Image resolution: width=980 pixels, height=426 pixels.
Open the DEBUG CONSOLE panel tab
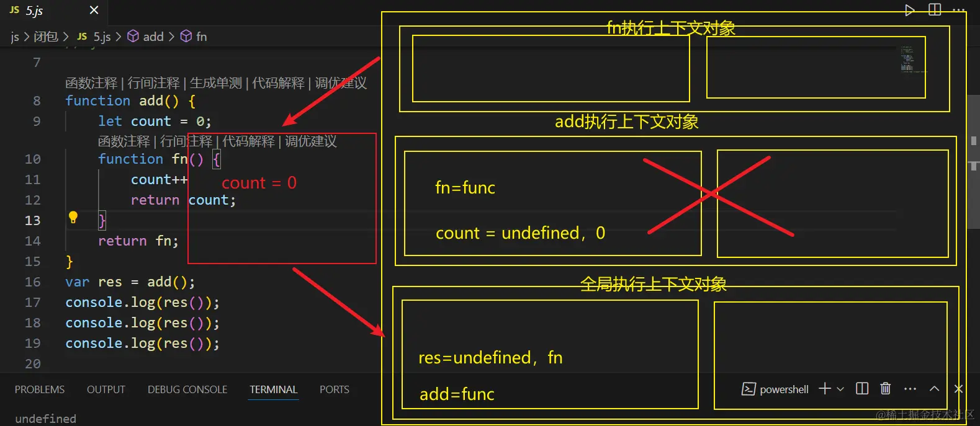point(187,389)
